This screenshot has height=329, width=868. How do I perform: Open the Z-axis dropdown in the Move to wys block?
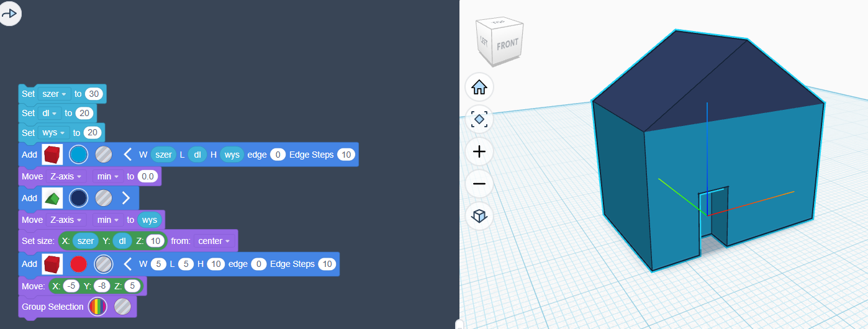click(x=66, y=220)
